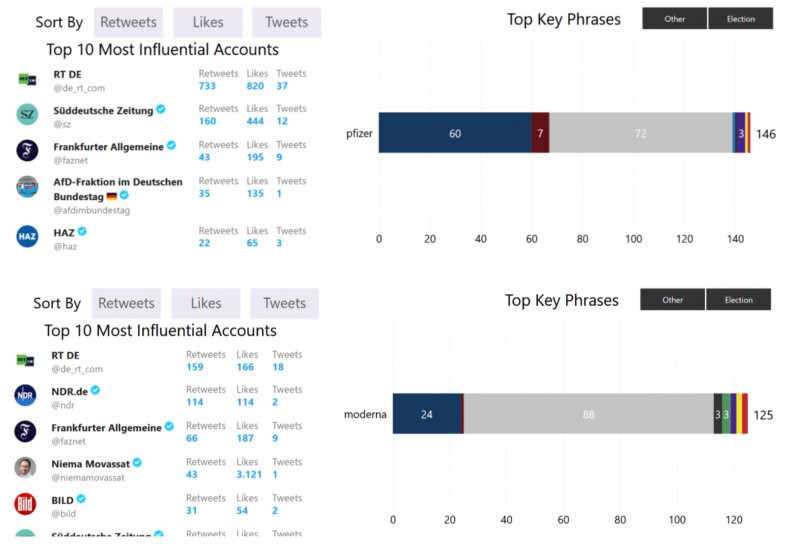This screenshot has height=553, width=800.
Task: Select the Frankfurter Allgemeine logo in the top list
Action: click(27, 150)
